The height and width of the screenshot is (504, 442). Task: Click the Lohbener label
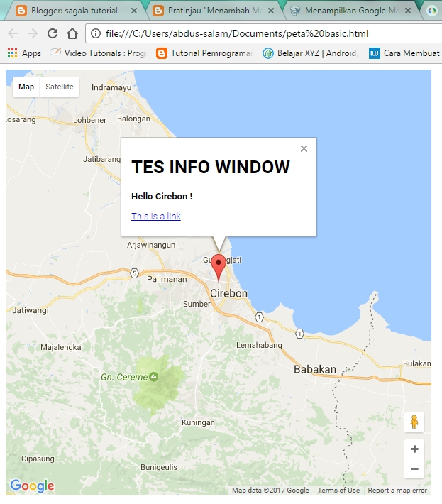[x=89, y=120]
